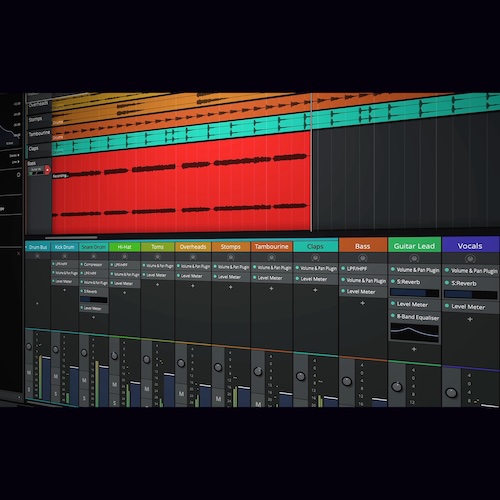Toggle the Compressor plugin on Snare Drum
500x500 pixels.
tap(81, 264)
